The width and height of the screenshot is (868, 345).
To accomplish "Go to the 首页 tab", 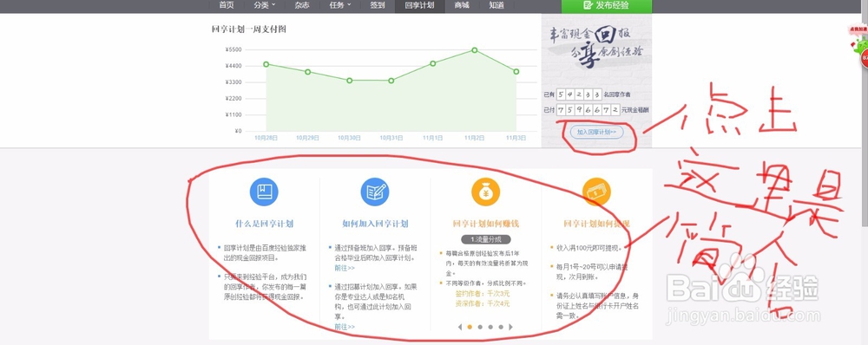I will point(227,5).
